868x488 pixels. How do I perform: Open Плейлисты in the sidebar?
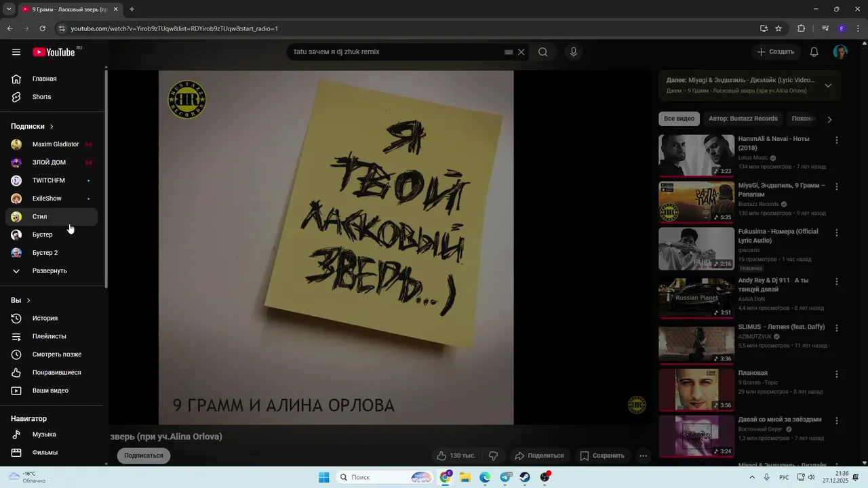(x=52, y=336)
